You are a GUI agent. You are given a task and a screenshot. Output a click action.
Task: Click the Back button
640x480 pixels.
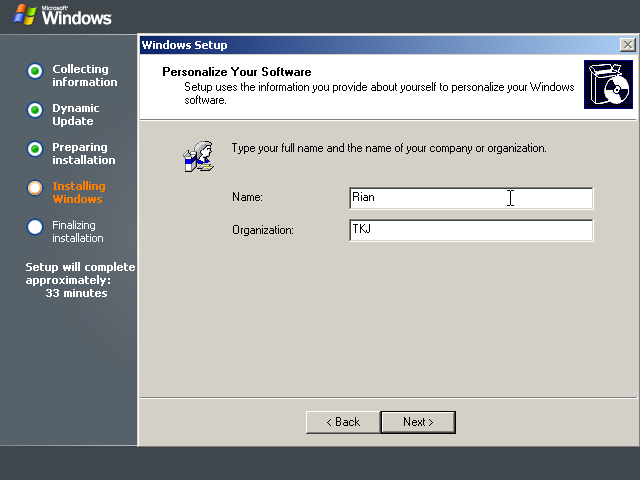343,422
